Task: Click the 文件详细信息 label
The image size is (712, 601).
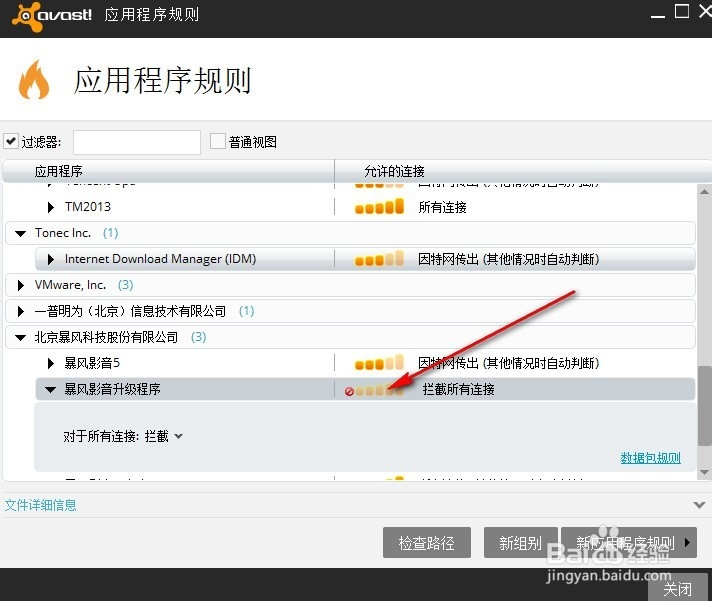Action: pyautogui.click(x=40, y=505)
